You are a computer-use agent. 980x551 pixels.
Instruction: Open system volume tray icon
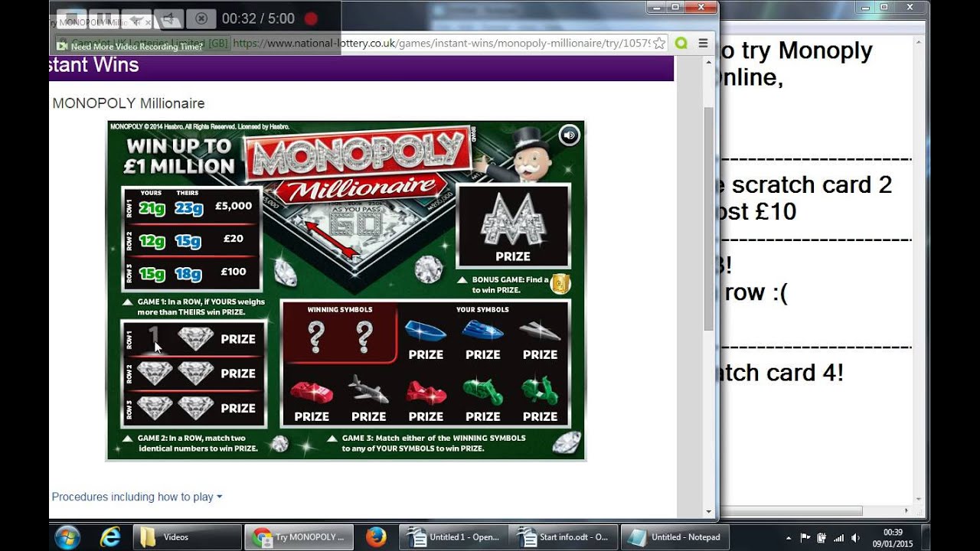click(855, 538)
